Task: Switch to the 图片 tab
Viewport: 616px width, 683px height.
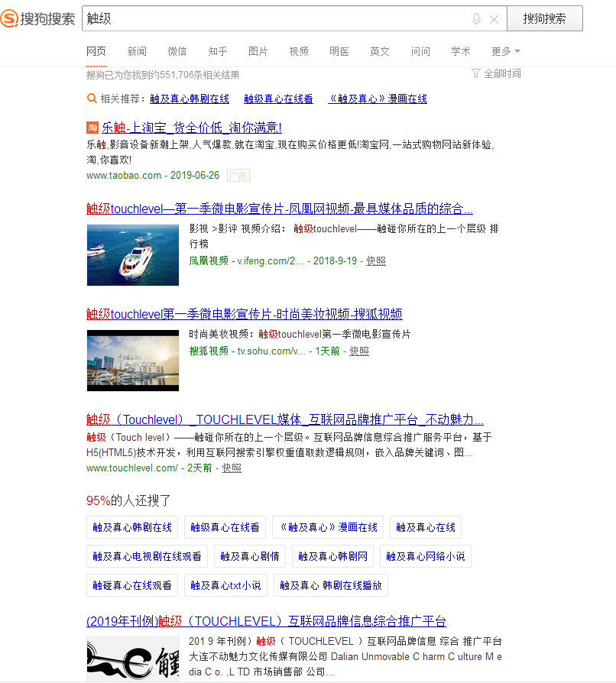Action: pyautogui.click(x=258, y=51)
